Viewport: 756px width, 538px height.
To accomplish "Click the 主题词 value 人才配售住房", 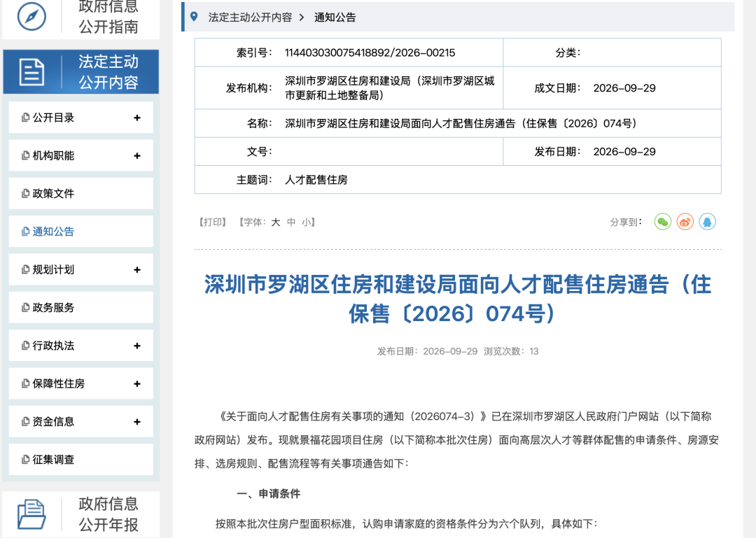I will click(316, 180).
